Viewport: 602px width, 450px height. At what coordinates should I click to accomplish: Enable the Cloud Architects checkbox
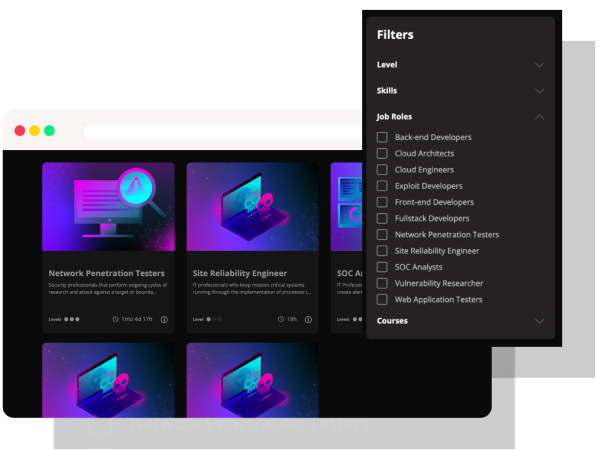click(382, 153)
